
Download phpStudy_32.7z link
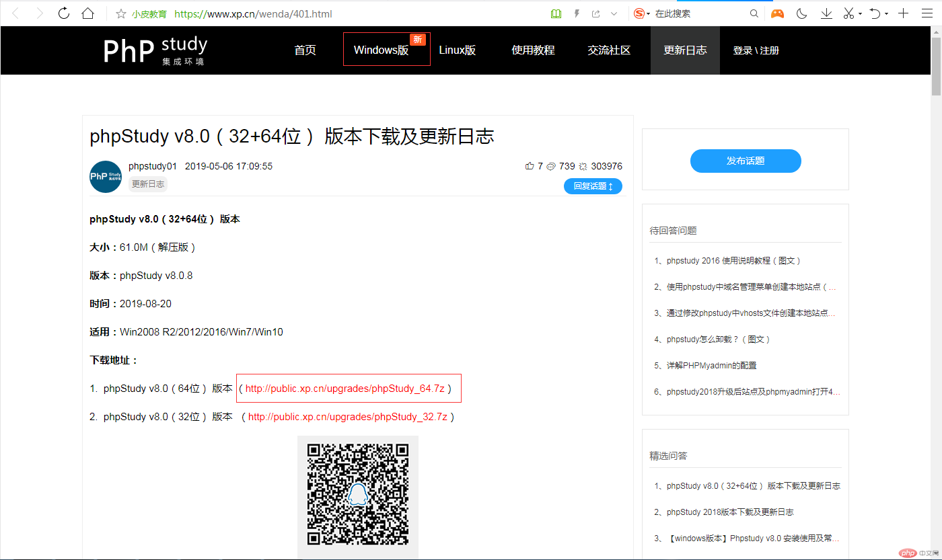pyautogui.click(x=348, y=417)
